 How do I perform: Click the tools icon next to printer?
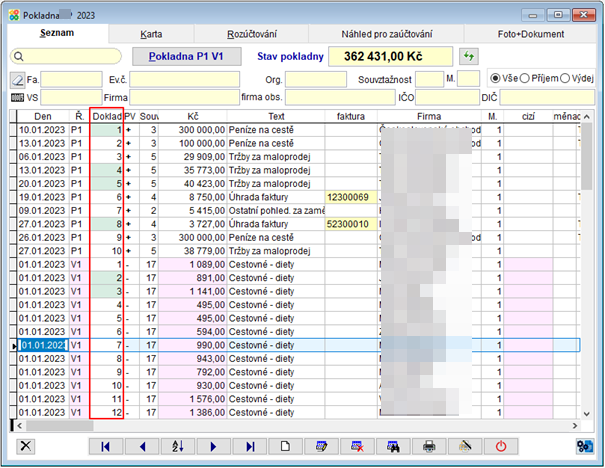pyautogui.click(x=465, y=446)
